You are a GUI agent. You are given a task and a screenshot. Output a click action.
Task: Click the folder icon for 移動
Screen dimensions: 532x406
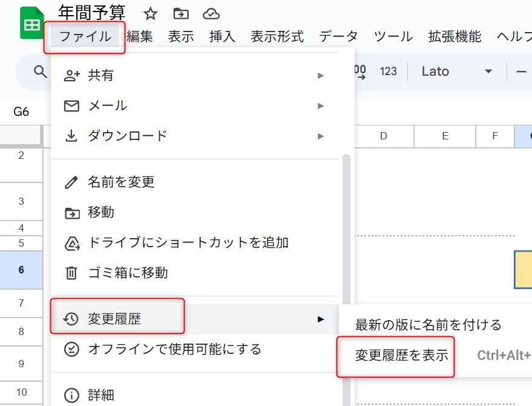(72, 213)
